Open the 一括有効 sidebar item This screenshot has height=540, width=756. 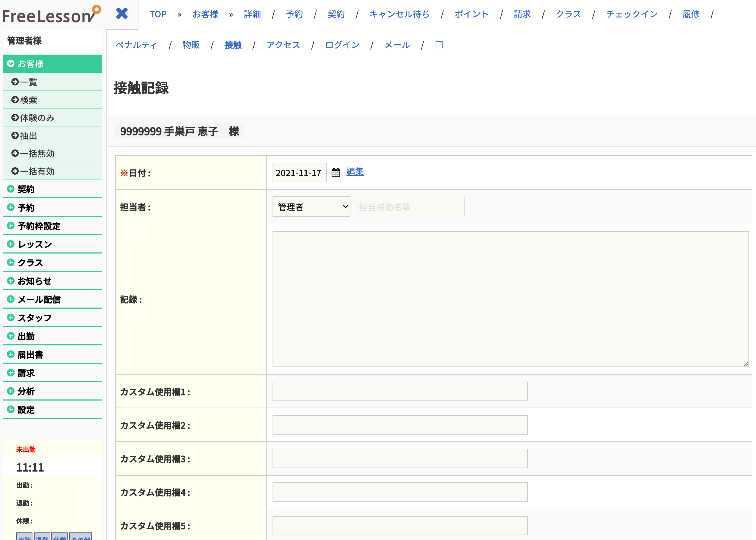pos(52,171)
